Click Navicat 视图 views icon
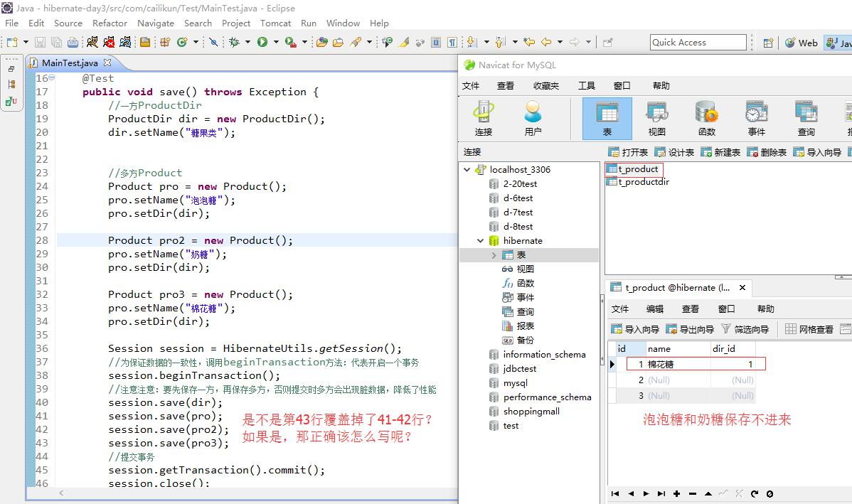Screen dimensions: 852x504 click(x=656, y=119)
